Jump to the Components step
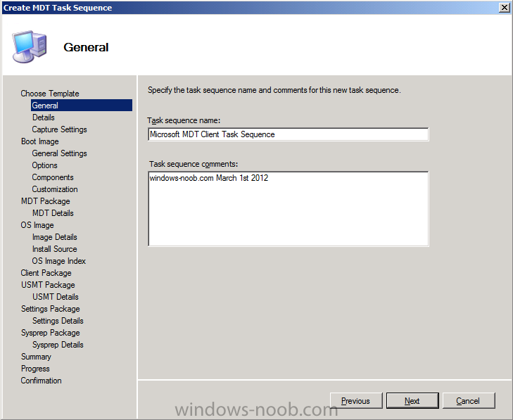Image resolution: width=513 pixels, height=420 pixels. click(x=53, y=177)
